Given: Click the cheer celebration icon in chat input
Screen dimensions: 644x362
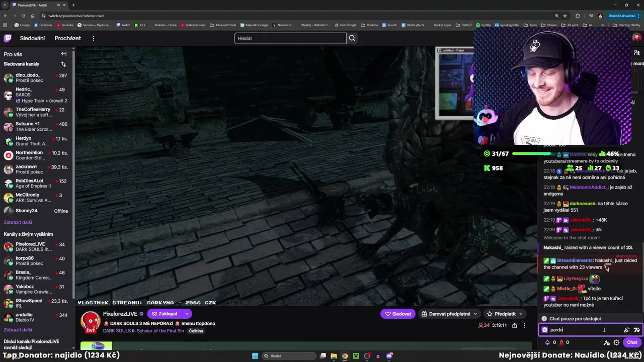Looking at the screenshot, I should coord(626,330).
